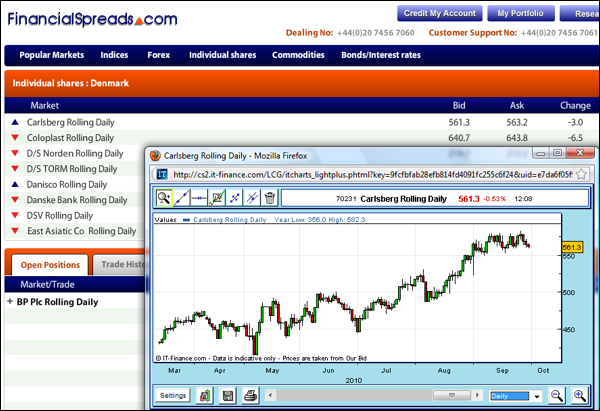
Task: Click the printer icon below chart
Action: [x=251, y=396]
